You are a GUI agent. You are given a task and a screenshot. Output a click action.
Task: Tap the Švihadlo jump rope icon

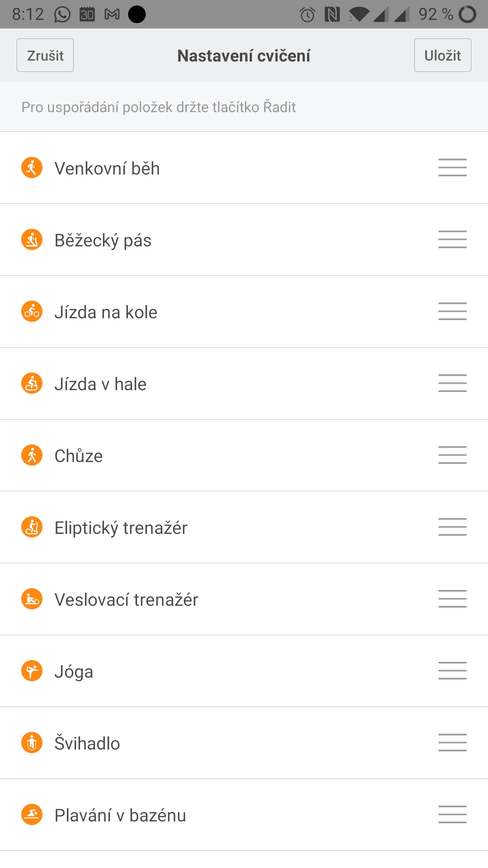pyautogui.click(x=32, y=743)
